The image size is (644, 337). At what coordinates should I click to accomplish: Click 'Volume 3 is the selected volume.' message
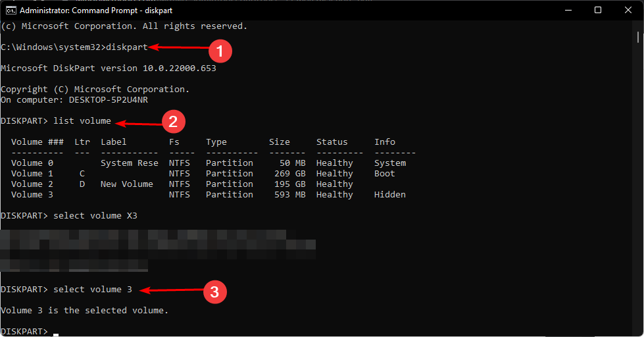click(85, 311)
